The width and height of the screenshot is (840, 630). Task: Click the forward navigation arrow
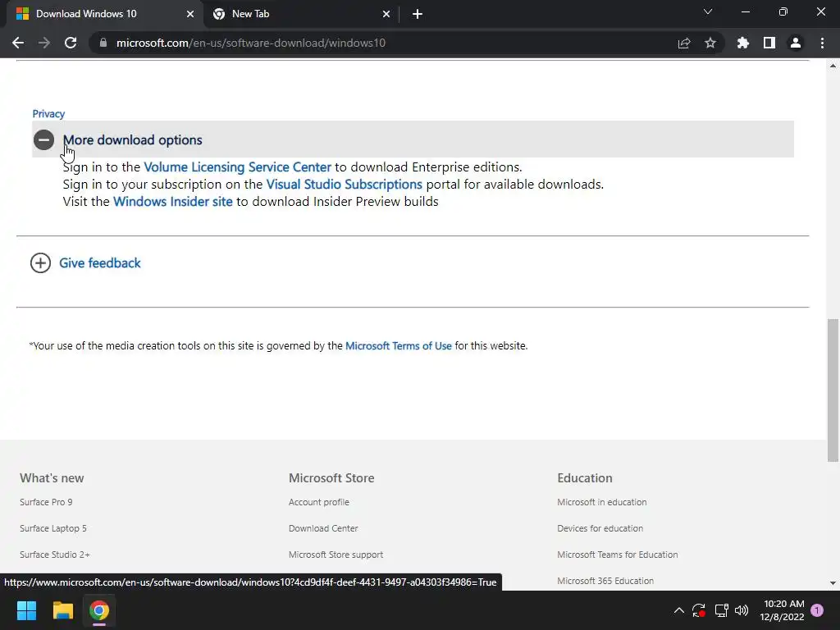click(x=44, y=43)
